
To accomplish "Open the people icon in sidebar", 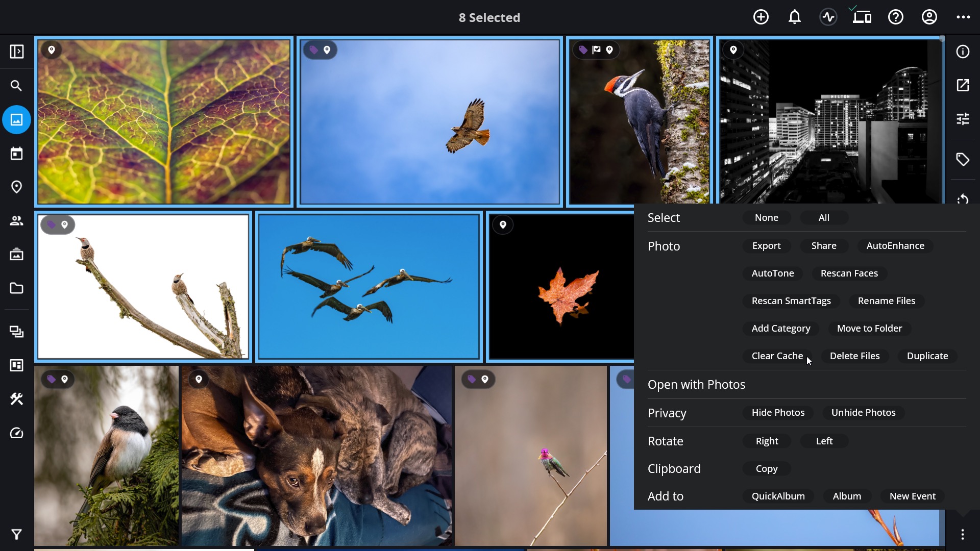I will (16, 221).
